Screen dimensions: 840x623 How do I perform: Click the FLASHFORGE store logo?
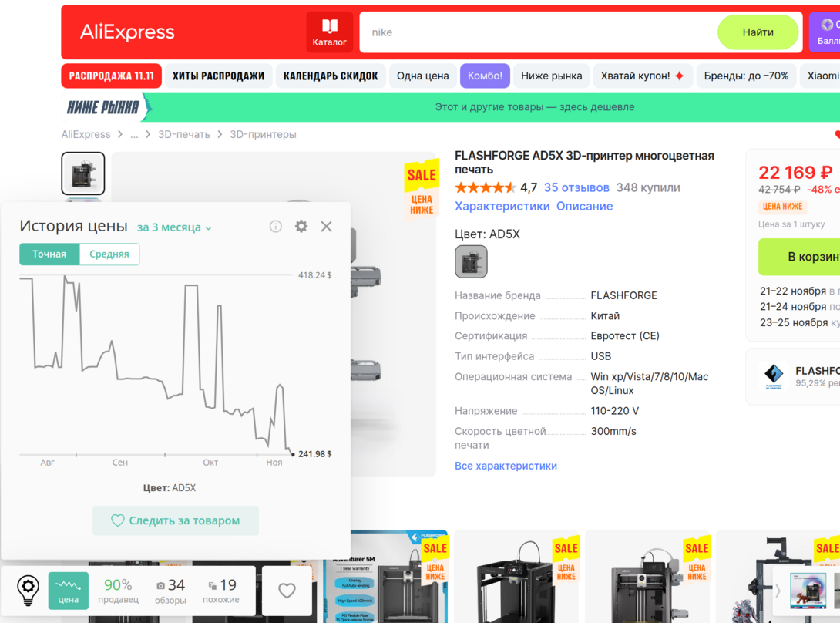pos(774,376)
